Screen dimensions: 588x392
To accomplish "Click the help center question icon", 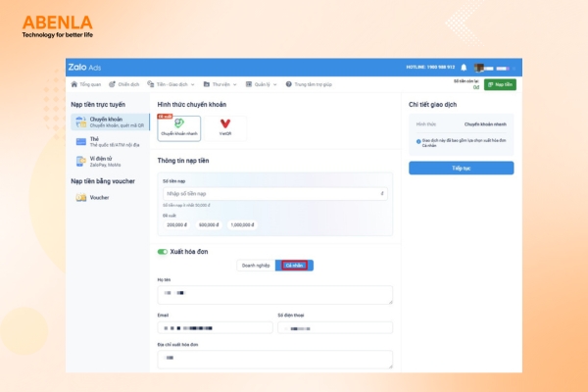I will (x=289, y=84).
